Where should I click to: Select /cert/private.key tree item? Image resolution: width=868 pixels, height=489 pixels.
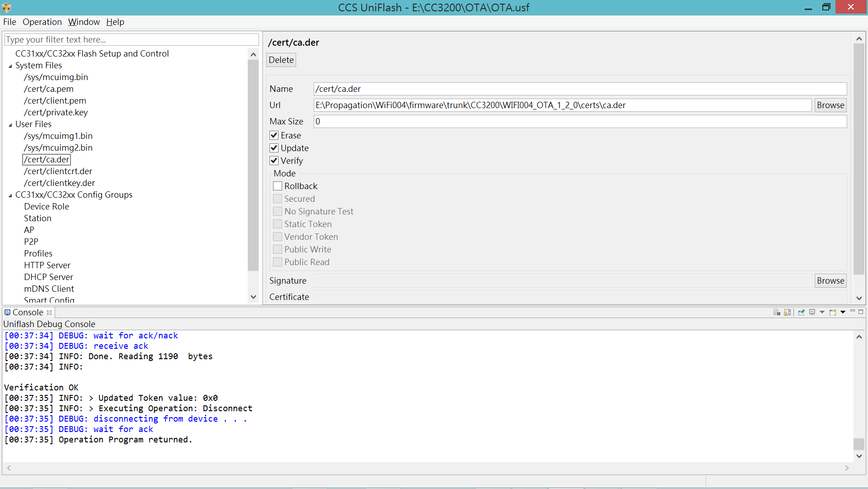[56, 112]
